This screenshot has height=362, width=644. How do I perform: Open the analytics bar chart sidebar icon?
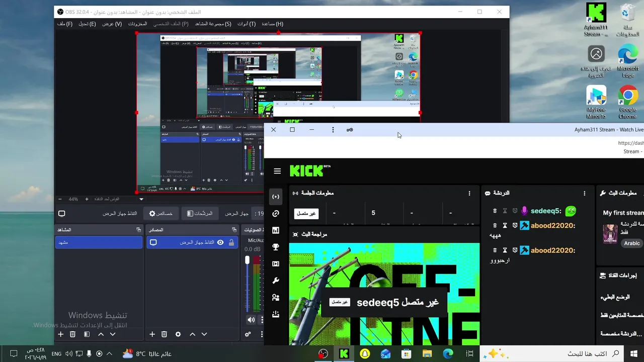tap(276, 230)
